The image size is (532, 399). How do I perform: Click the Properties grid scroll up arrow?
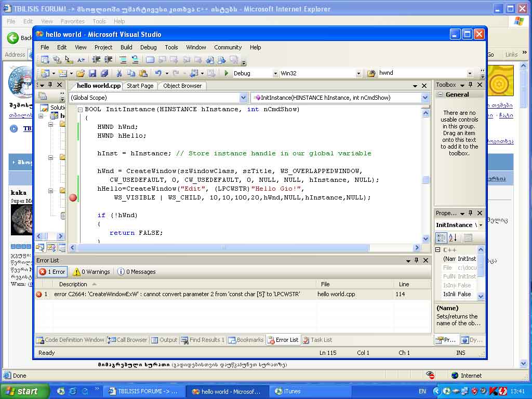click(x=481, y=250)
